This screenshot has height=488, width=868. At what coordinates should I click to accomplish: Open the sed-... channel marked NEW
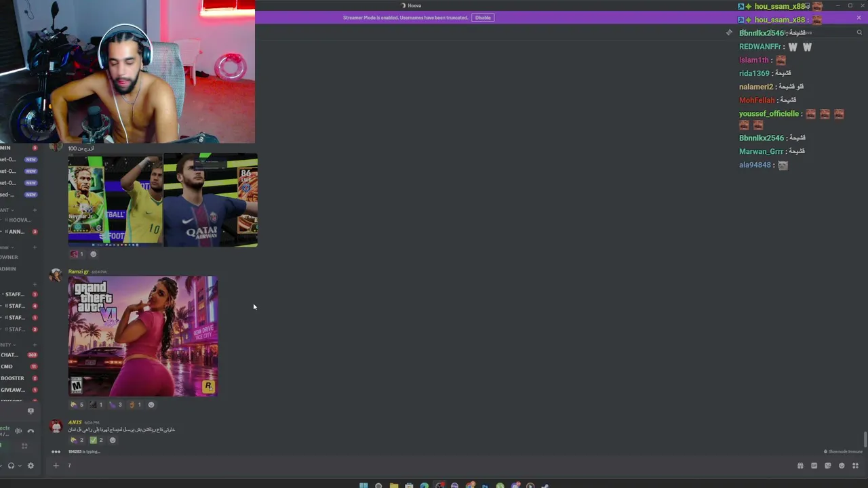click(x=19, y=195)
